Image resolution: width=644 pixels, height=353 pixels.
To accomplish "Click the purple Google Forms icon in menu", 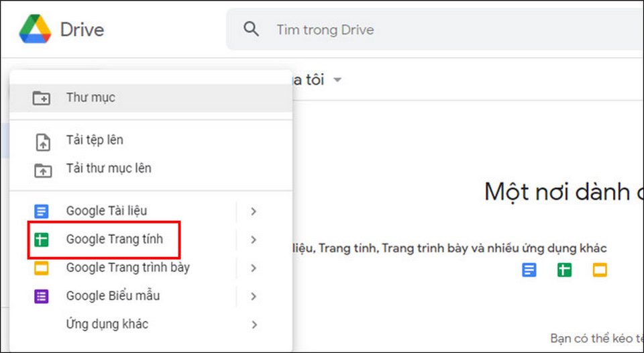I will point(42,296).
